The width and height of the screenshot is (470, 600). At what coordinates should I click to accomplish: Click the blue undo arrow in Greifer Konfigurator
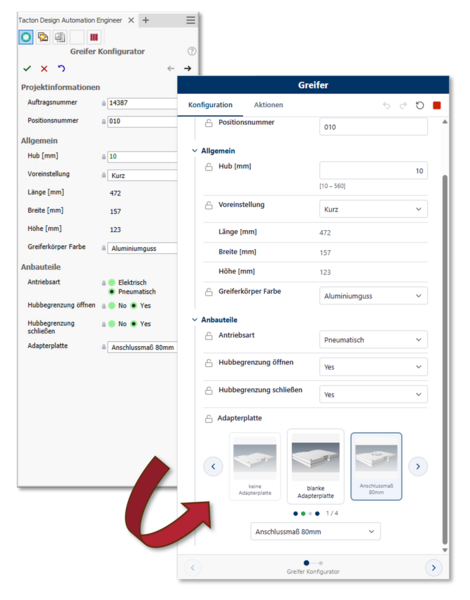click(61, 68)
